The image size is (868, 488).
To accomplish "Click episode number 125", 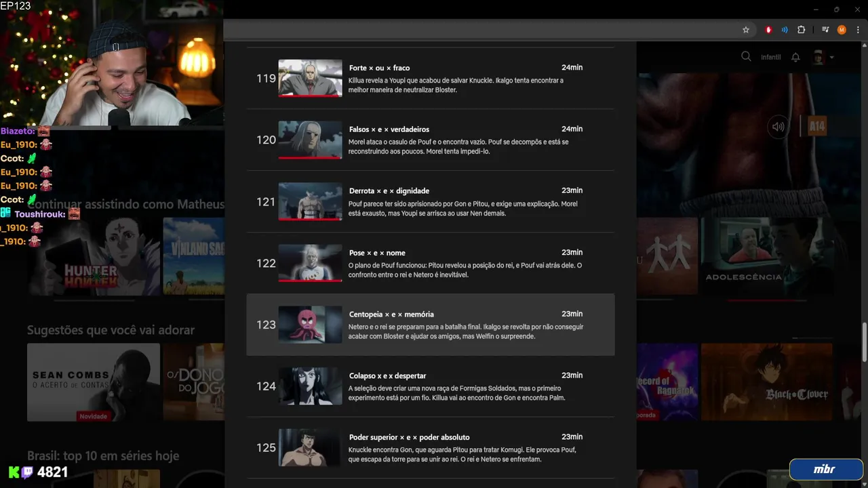I will 266,448.
